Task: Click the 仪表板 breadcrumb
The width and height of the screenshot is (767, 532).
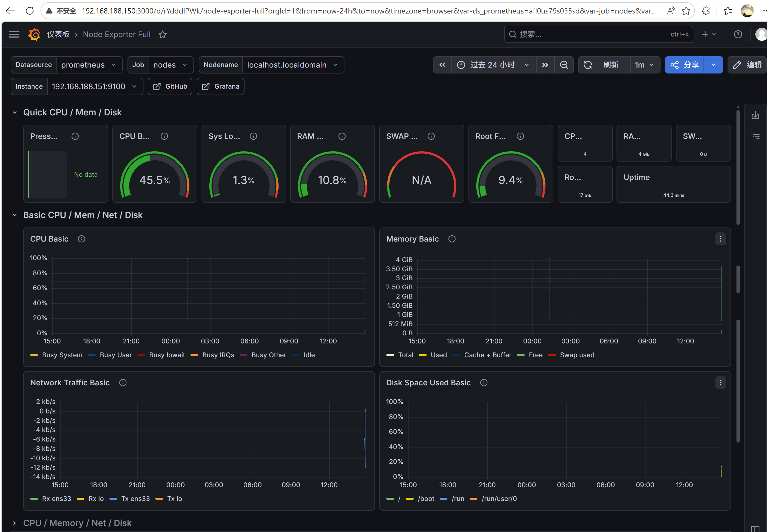Action: click(58, 34)
